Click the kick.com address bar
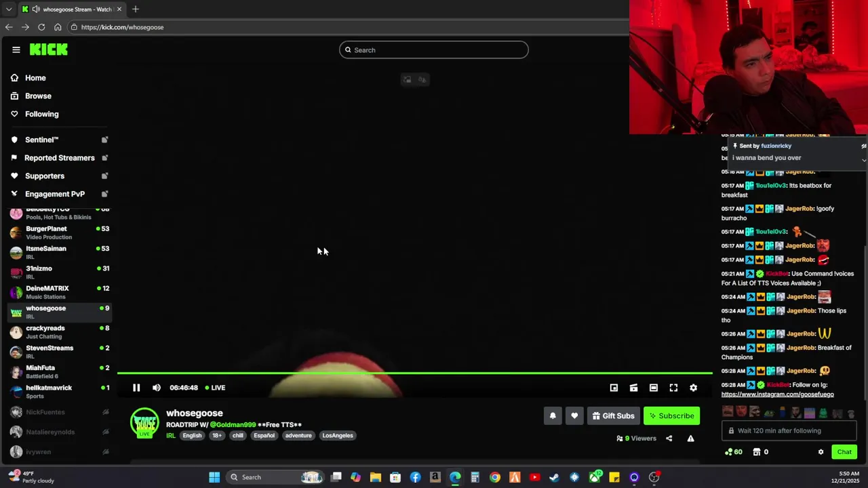The height and width of the screenshot is (488, 868). tap(347, 27)
